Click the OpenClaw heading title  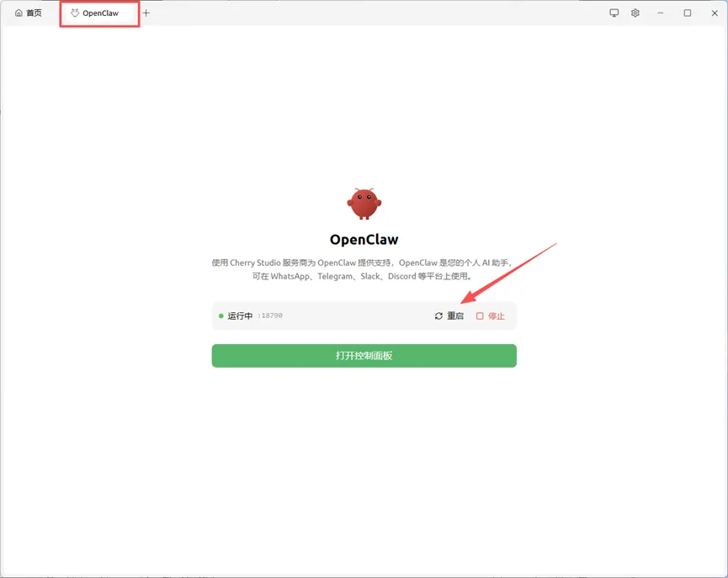(x=364, y=240)
